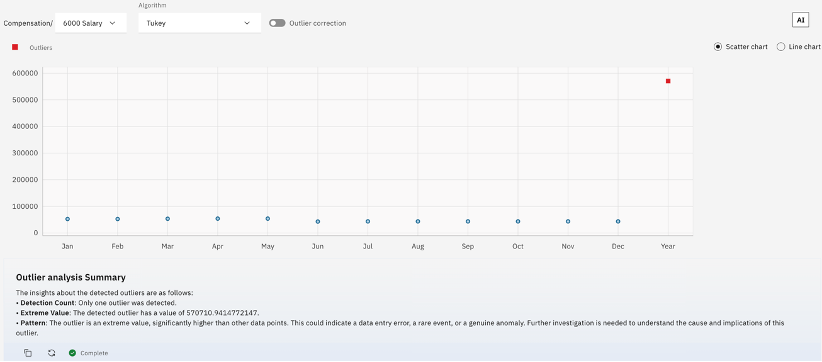Click the Nov data point
Screen dimensions: 822x362
pos(568,222)
